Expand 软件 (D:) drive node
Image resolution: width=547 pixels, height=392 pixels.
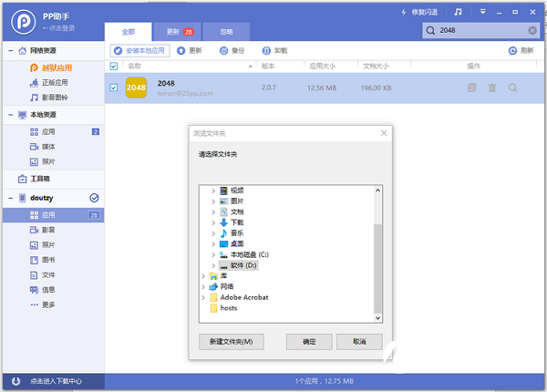coord(213,265)
